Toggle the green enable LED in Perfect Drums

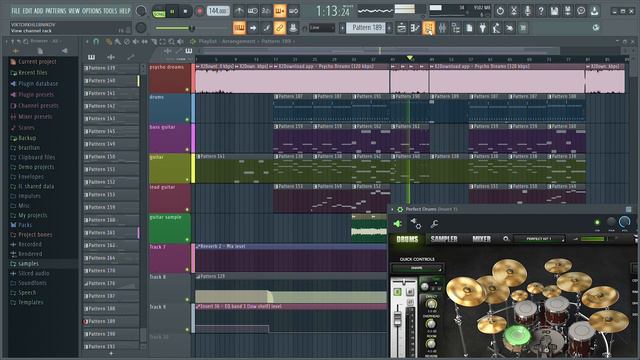point(597,222)
